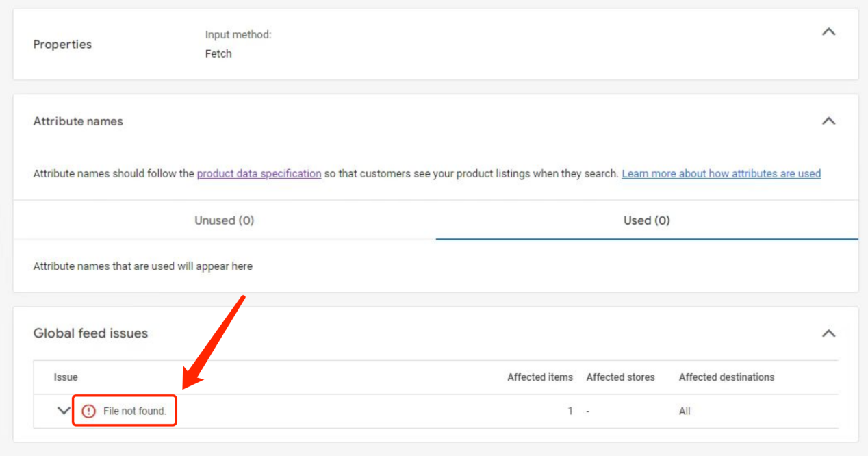Screen dimensions: 868x456
Task: Switch to the Unused (0) tab
Action: coord(224,220)
